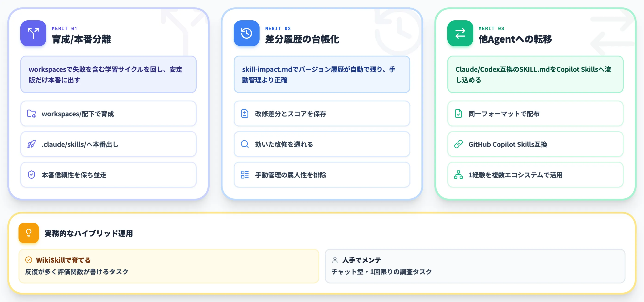Click the text 本番信頼性を保ち並走

[x=74, y=175]
